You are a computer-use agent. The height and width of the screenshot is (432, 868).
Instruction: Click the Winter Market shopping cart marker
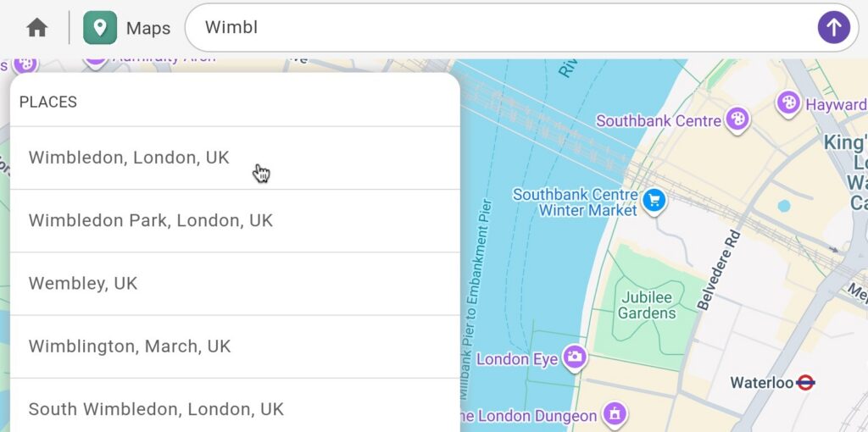[654, 202]
